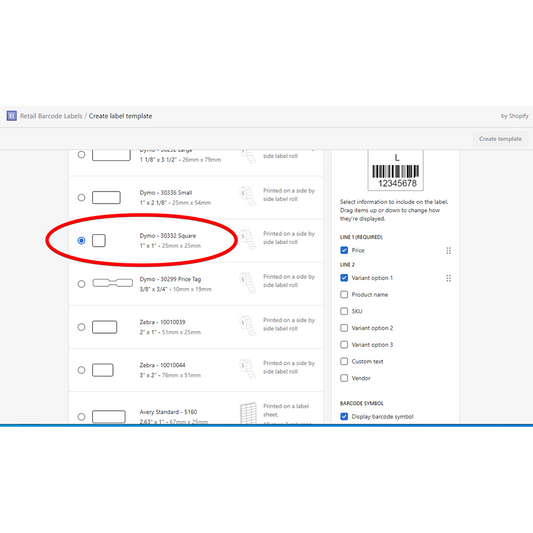Click label roll icon for Dymo 30336 Small
The height and width of the screenshot is (533, 533).
pyautogui.click(x=248, y=196)
